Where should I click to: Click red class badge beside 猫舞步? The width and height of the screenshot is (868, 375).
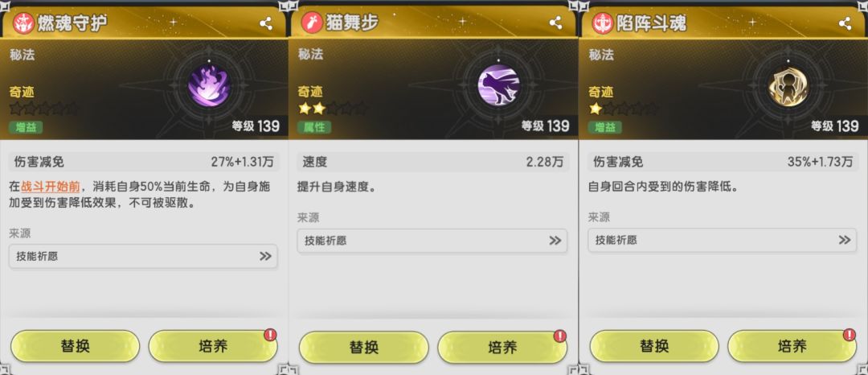coord(312,23)
